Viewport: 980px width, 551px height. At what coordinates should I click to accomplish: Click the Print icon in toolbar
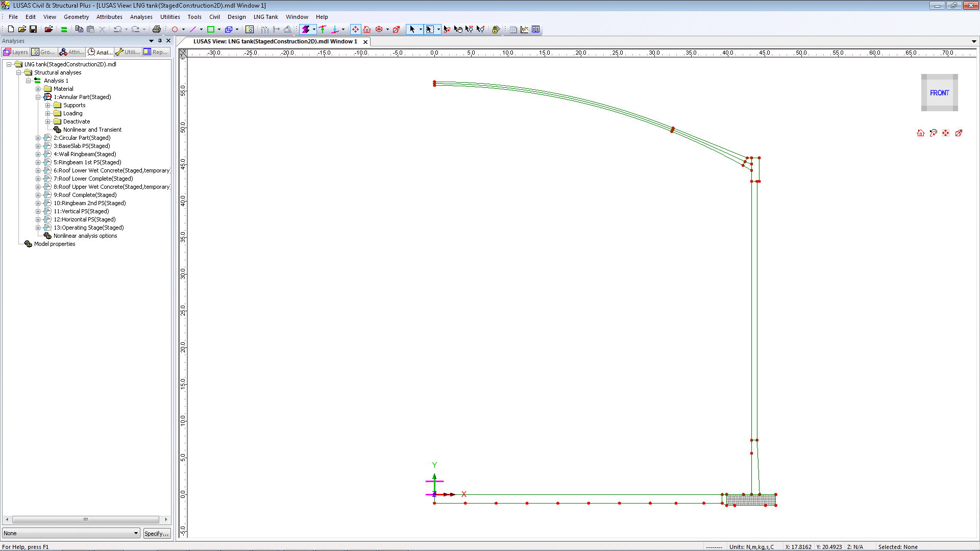point(157,29)
